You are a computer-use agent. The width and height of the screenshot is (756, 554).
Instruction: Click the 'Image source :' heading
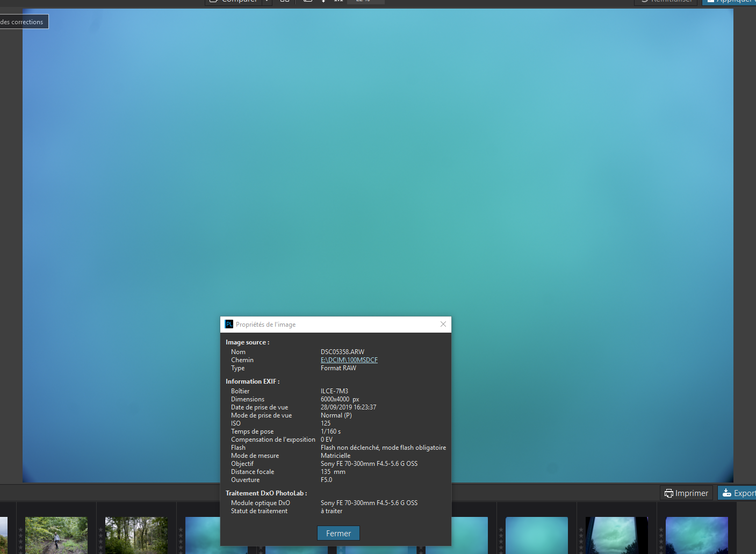click(x=247, y=342)
